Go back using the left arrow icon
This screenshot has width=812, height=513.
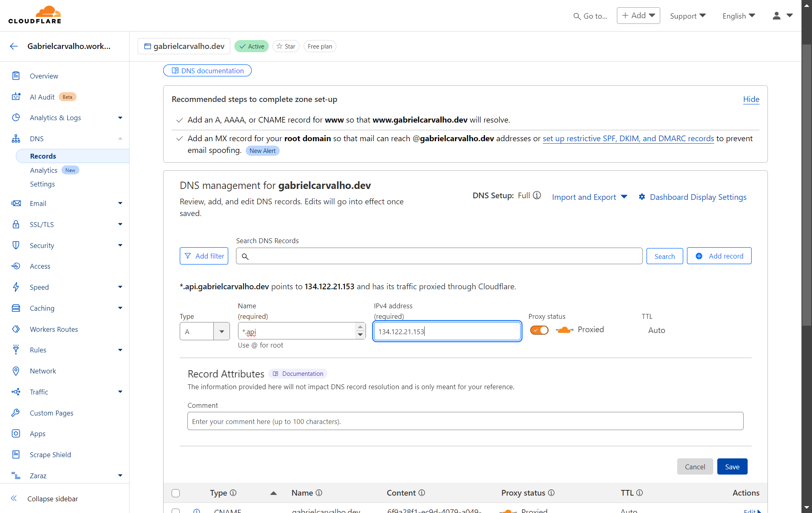click(14, 46)
